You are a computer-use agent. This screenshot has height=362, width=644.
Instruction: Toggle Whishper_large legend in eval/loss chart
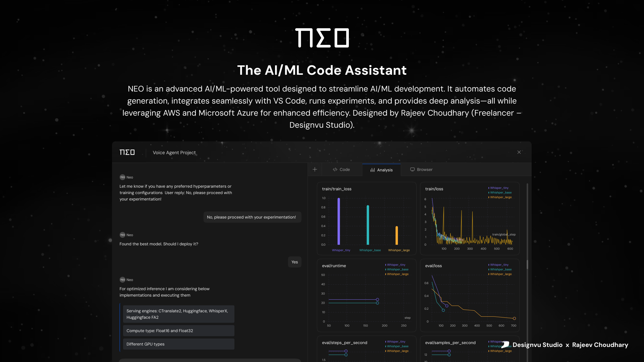click(501, 274)
